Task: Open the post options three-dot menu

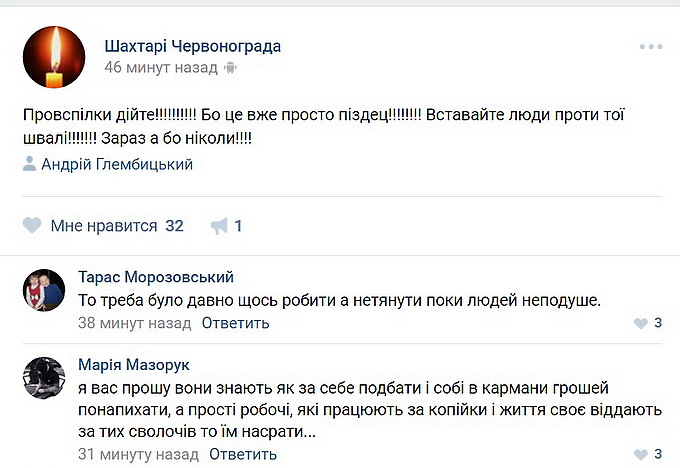Action: (x=651, y=47)
